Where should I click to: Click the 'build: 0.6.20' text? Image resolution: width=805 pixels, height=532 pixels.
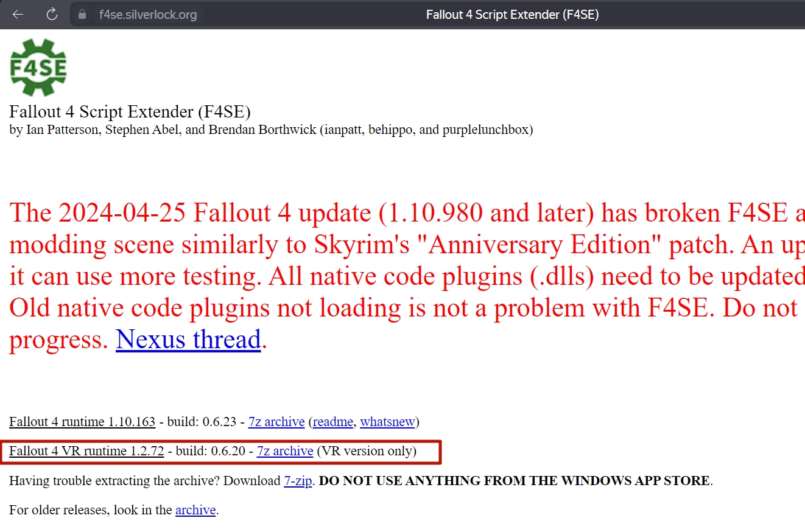[211, 451]
